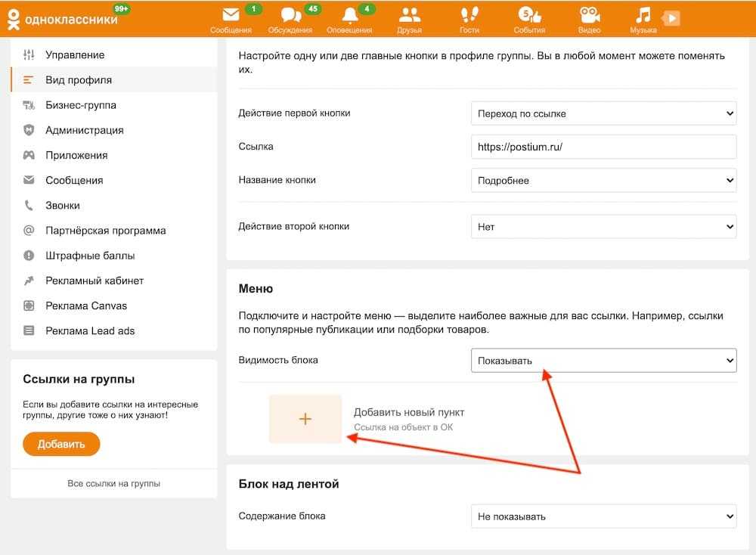
Task: Click the Оповещения bell icon
Action: tap(349, 15)
